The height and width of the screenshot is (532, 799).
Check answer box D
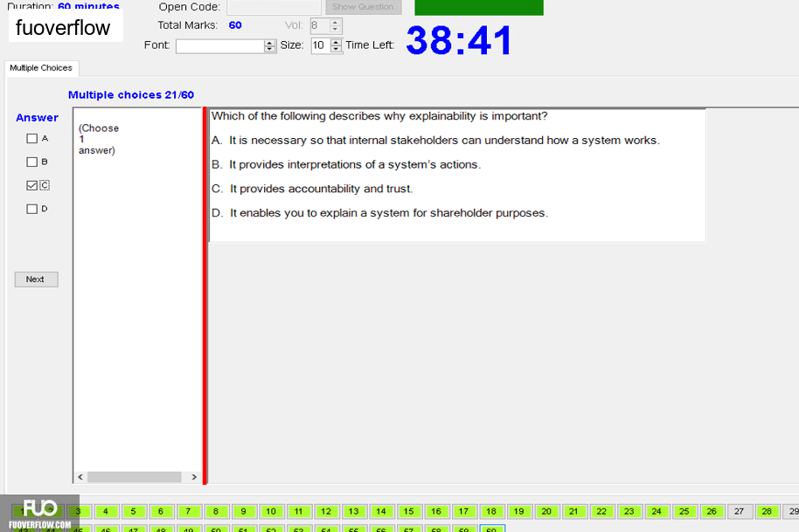(x=32, y=209)
